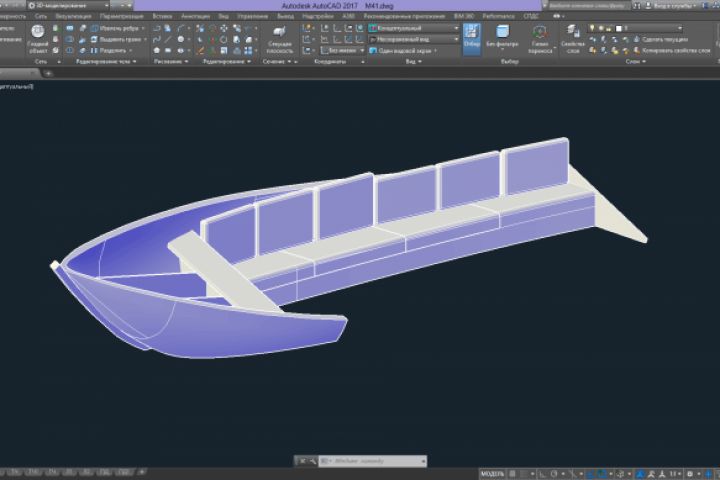Click the line tool in Drawing panel
The image size is (720, 480).
click(169, 40)
